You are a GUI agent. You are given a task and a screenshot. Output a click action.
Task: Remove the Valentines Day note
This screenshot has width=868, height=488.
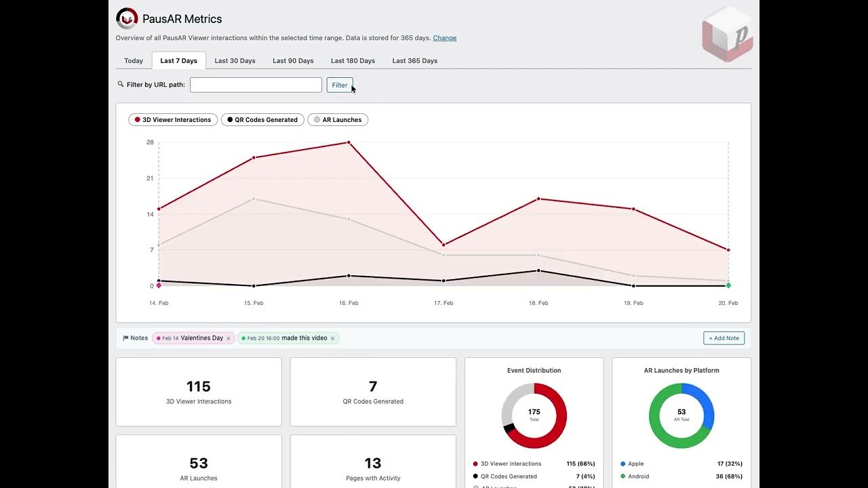pos(229,338)
